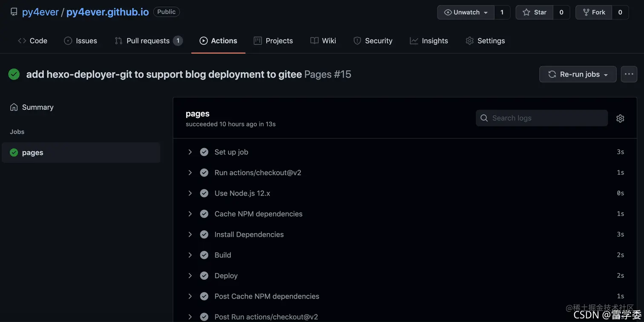Click the log settings gear icon
The width and height of the screenshot is (644, 322).
click(x=620, y=118)
